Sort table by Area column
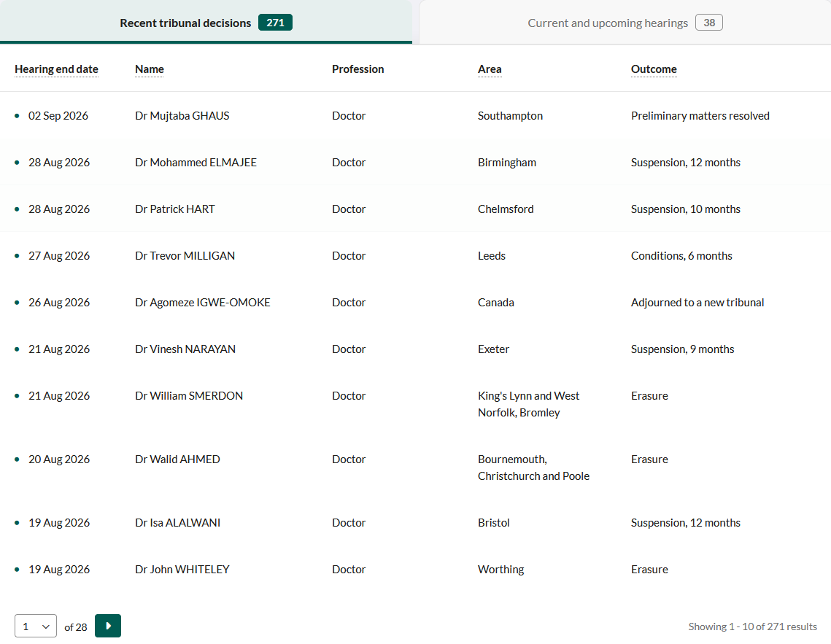This screenshot has height=644, width=831. 490,69
